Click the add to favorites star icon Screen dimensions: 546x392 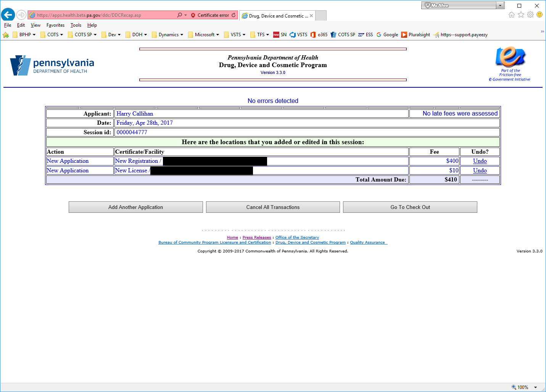click(521, 14)
